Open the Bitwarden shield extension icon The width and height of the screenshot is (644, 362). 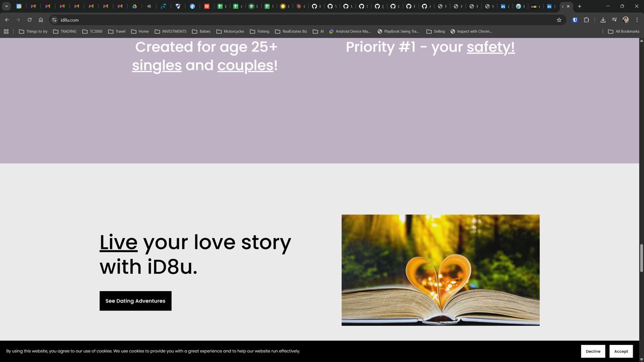pos(575,20)
